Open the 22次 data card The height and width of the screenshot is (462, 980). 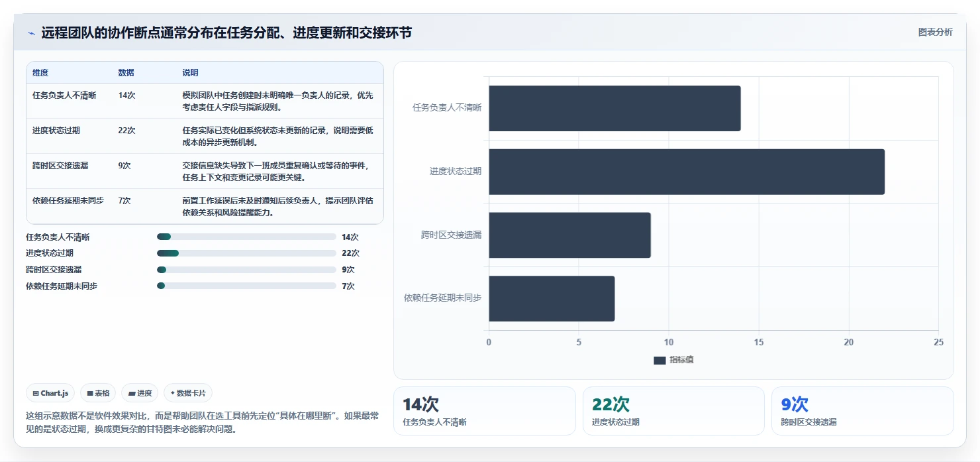[x=673, y=411]
